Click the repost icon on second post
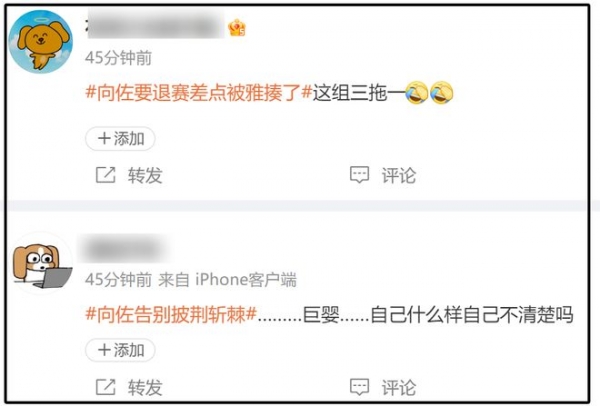The height and width of the screenshot is (406, 600). click(x=105, y=387)
